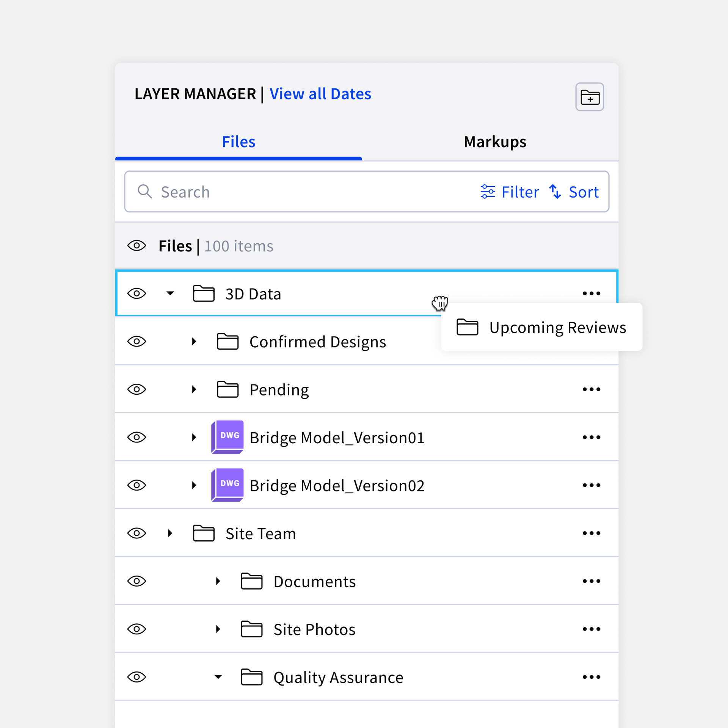Collapse the Quality Assurance folder
The image size is (728, 728).
(218, 677)
